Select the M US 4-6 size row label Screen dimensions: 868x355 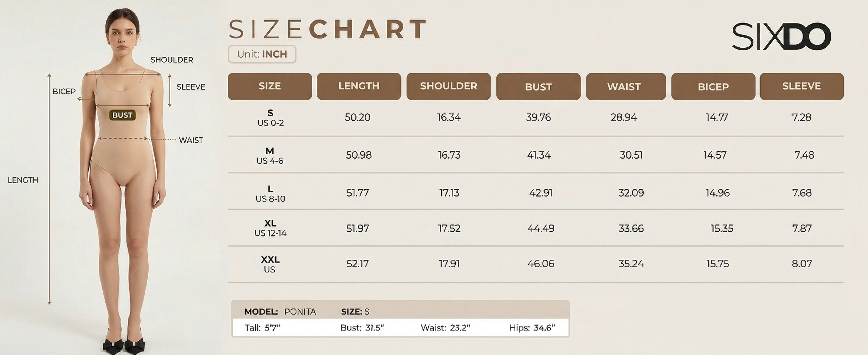coord(270,156)
